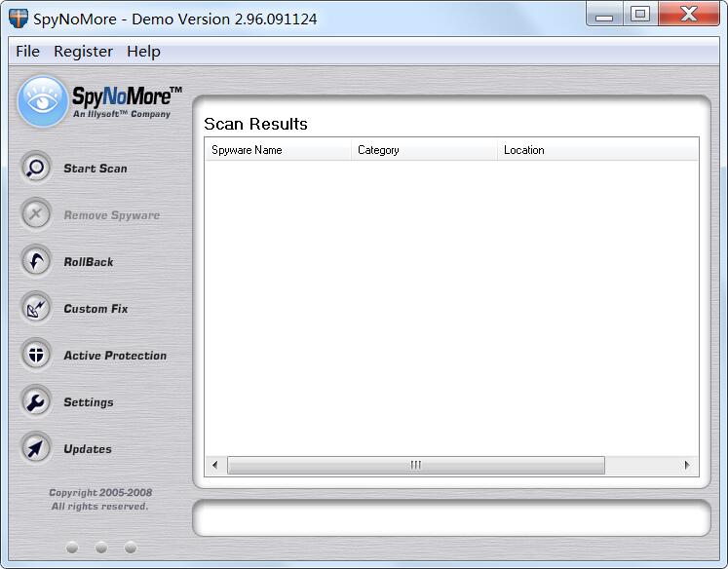Close the SpyNoMore window

coord(689,15)
